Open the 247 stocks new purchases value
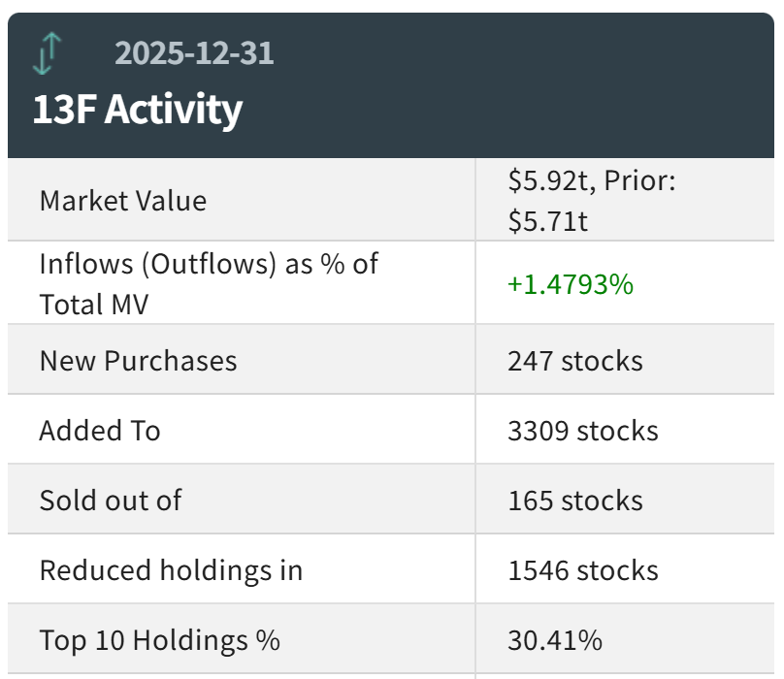 click(574, 360)
